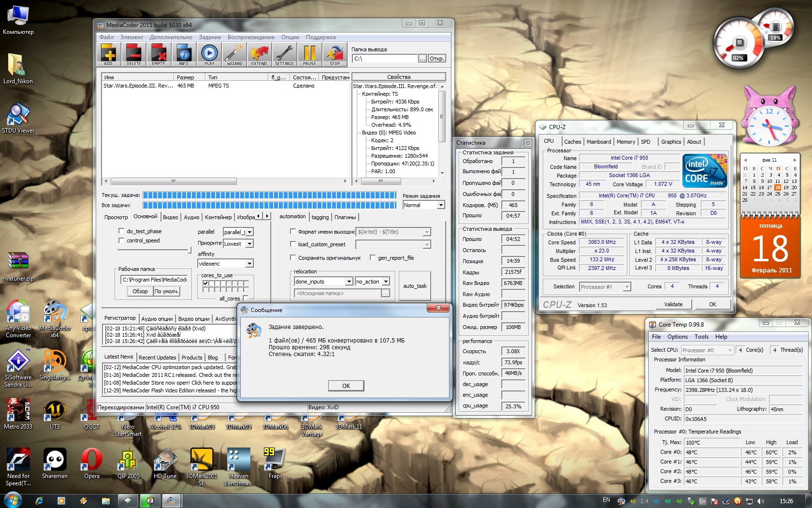Click the file list horizontal scrollbar
Screen dimensions: 812x508
click(226, 181)
